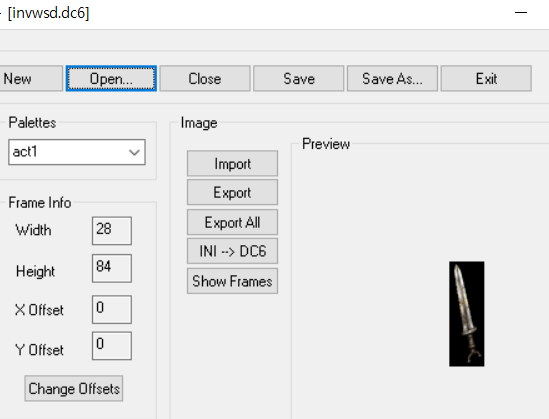The image size is (549, 419).
Task: Click the invwsd.dc6 title text
Action: (x=49, y=13)
